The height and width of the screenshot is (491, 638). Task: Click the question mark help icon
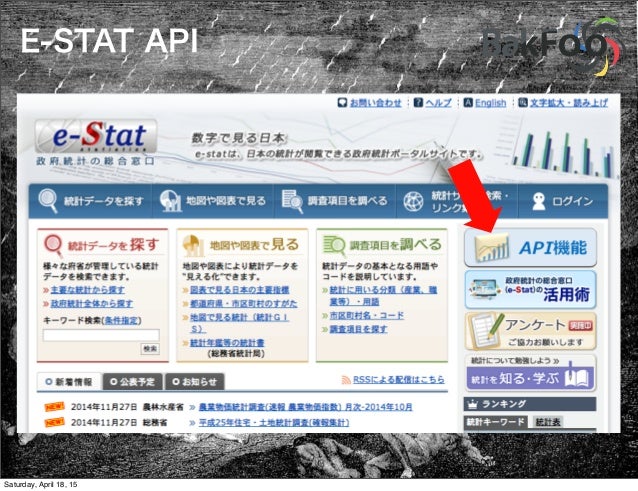point(418,103)
